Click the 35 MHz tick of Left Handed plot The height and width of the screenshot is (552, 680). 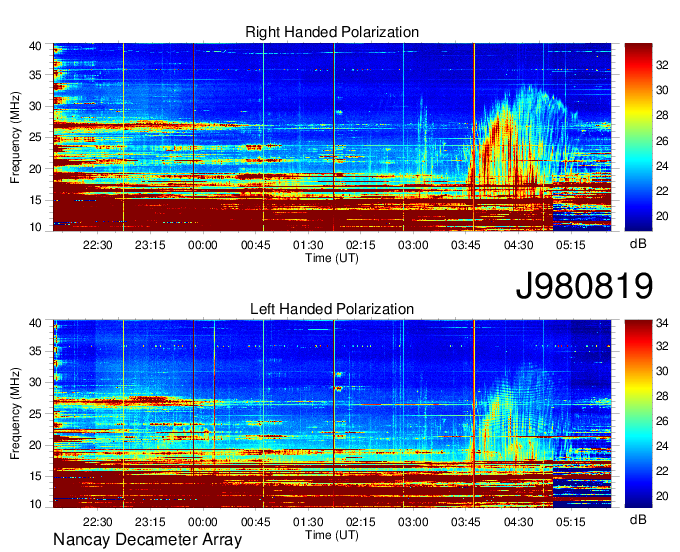pyautogui.click(x=35, y=351)
